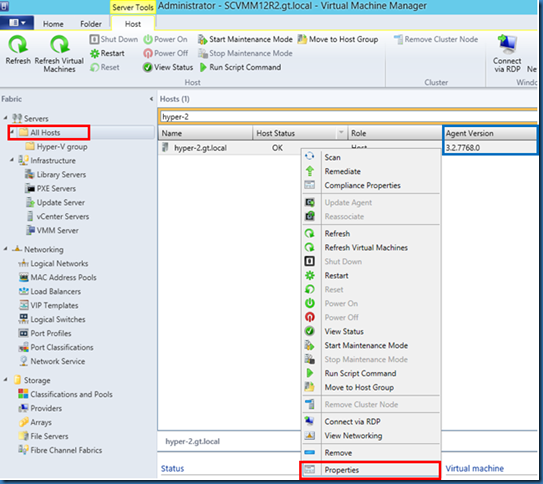The width and height of the screenshot is (543, 484).
Task: Choose Move to Host Group in context menu
Action: [371, 387]
